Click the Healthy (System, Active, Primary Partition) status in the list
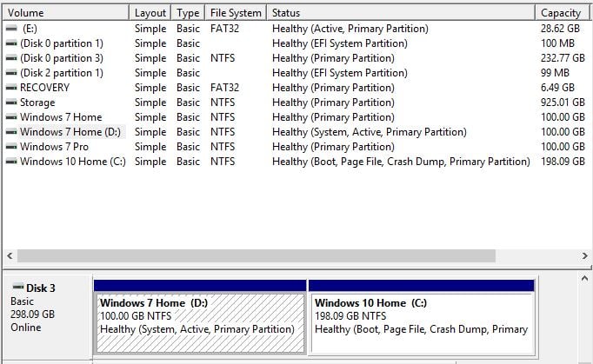593x364 pixels. click(370, 132)
